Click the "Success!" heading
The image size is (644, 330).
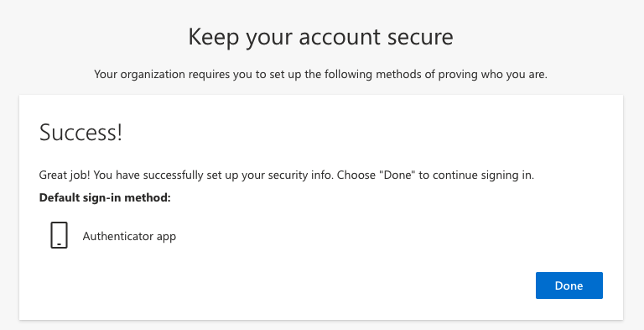pyautogui.click(x=80, y=133)
